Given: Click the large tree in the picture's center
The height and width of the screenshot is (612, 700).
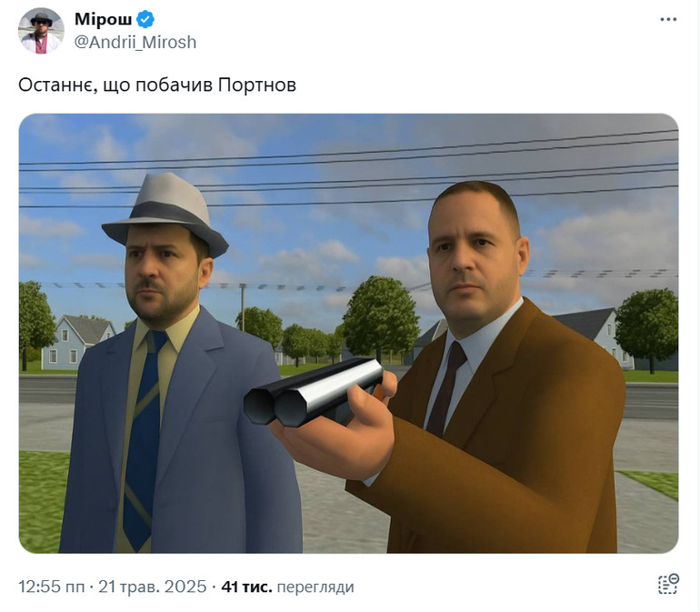Looking at the screenshot, I should click(380, 317).
